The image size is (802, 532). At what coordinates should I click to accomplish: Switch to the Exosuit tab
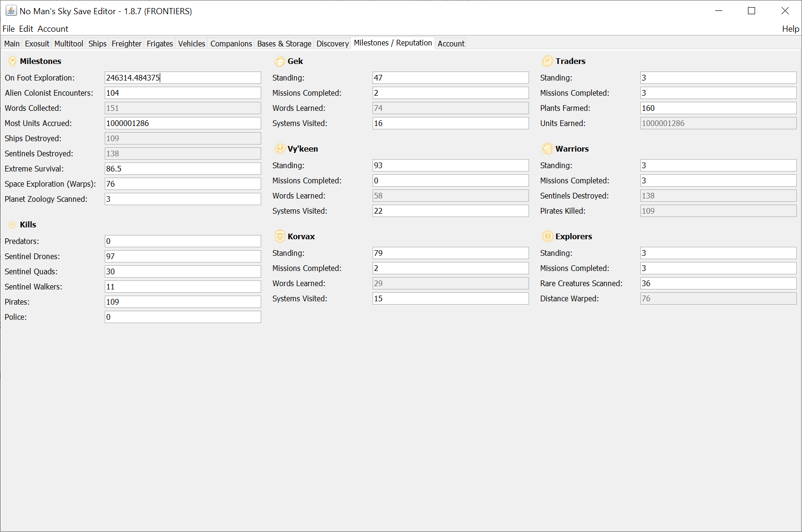[37, 44]
